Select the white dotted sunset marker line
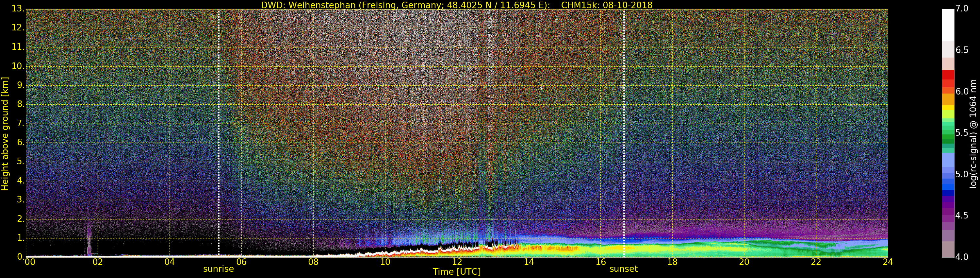Image resolution: width=980 pixels, height=278 pixels. click(624, 133)
